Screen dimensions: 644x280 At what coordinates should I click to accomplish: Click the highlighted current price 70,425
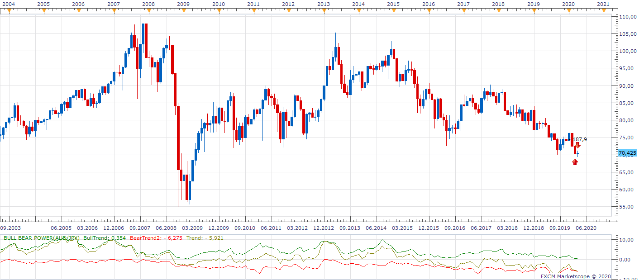(x=627, y=153)
